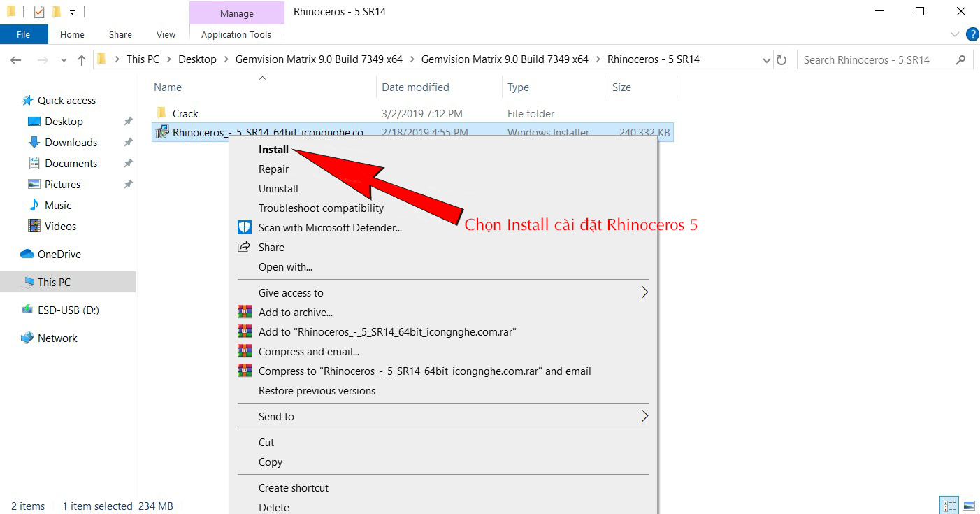
Task: Select the Crack folder
Action: pyautogui.click(x=185, y=113)
